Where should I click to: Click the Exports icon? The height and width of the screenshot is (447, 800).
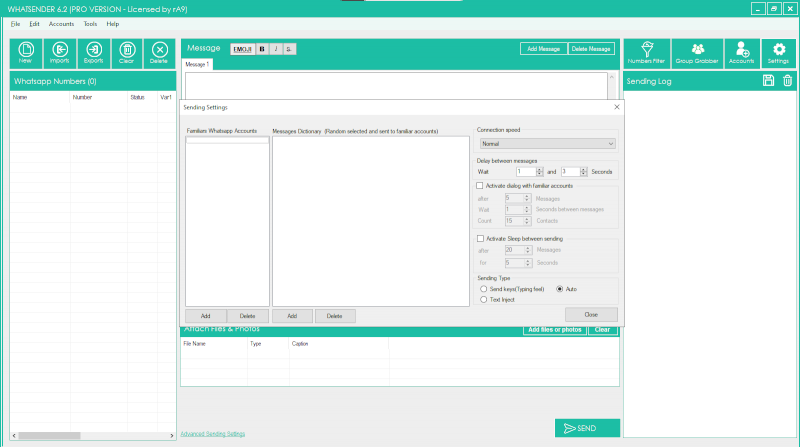coord(93,52)
